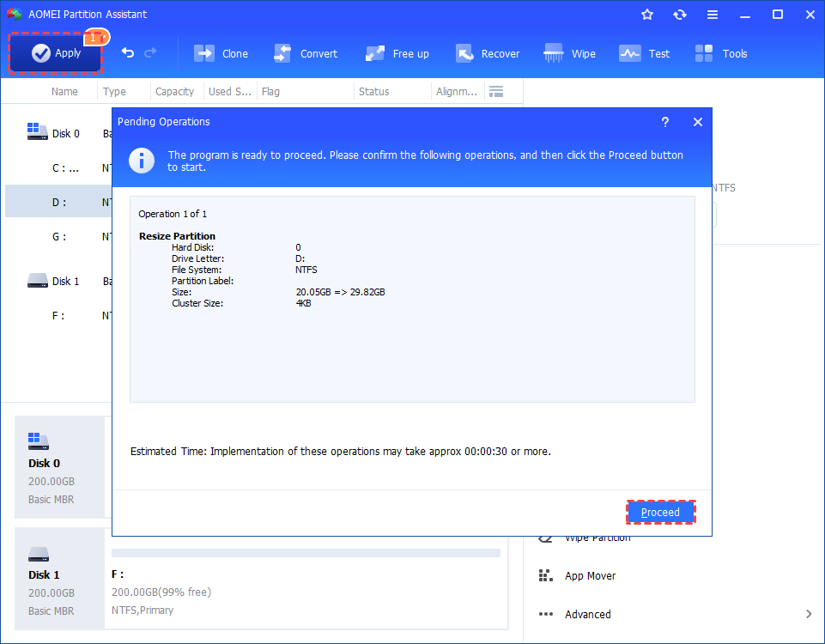Click the Advanced ellipsis icon

(x=546, y=614)
